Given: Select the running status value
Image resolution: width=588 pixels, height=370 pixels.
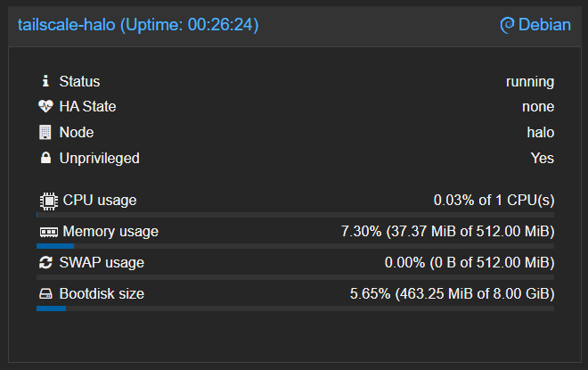Looking at the screenshot, I should click(x=530, y=82).
